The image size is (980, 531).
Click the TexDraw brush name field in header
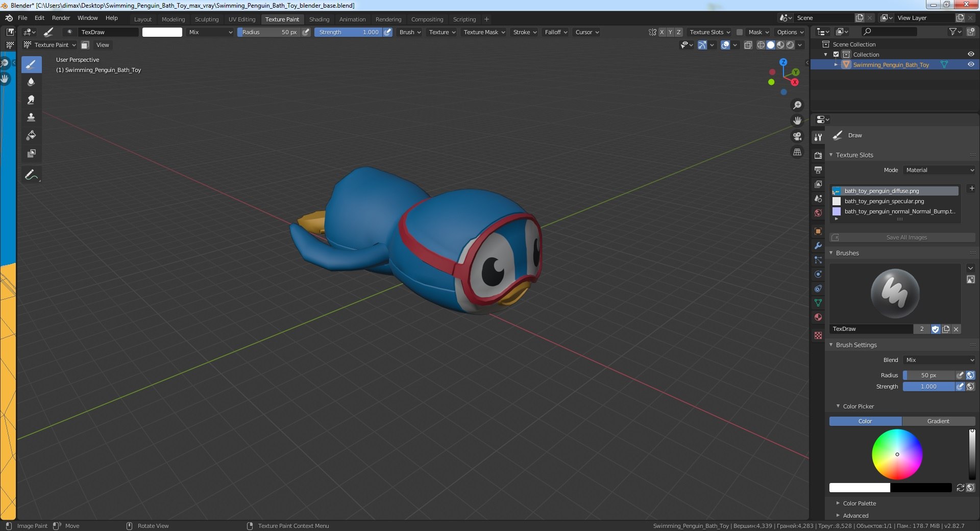tap(108, 32)
